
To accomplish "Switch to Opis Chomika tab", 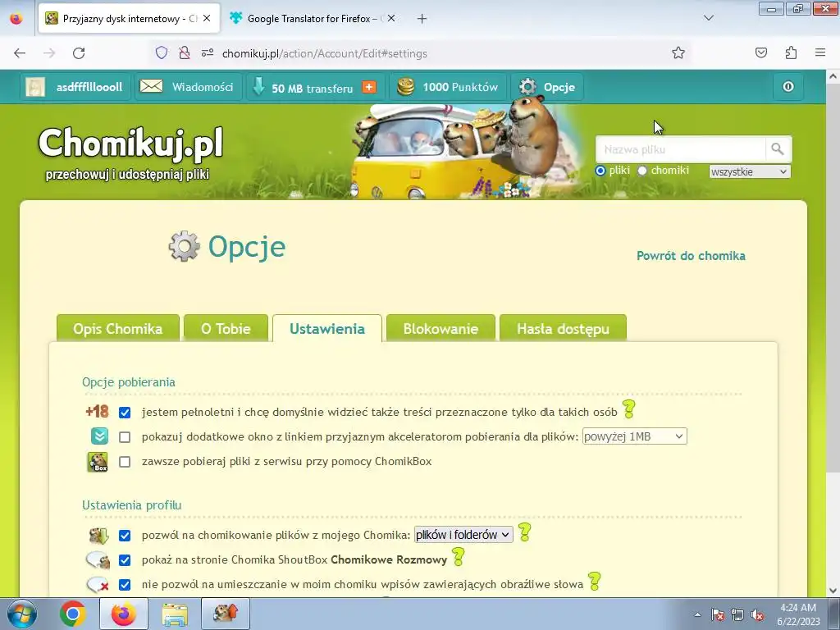I will [118, 328].
